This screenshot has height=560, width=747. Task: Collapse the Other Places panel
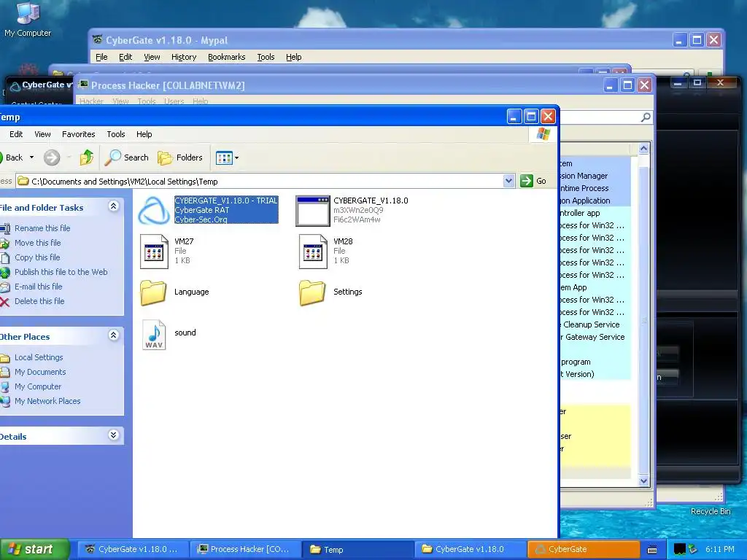coord(113,335)
